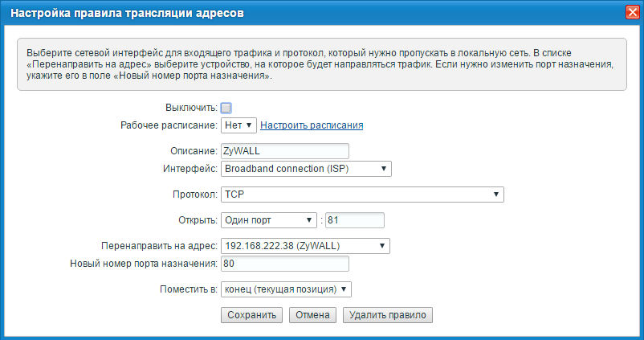644x340 pixels.
Task: Click the dialog title Настройка правила трансляции адресов
Action: pyautogui.click(x=128, y=13)
